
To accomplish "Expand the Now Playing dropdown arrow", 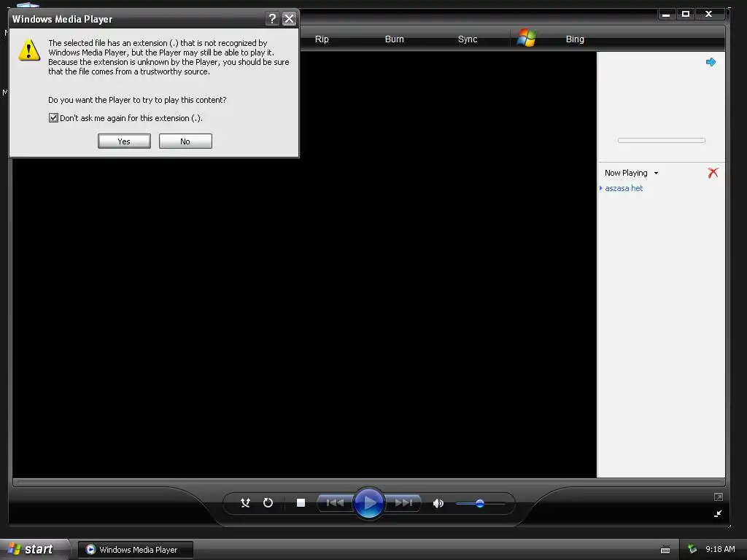I will point(656,174).
